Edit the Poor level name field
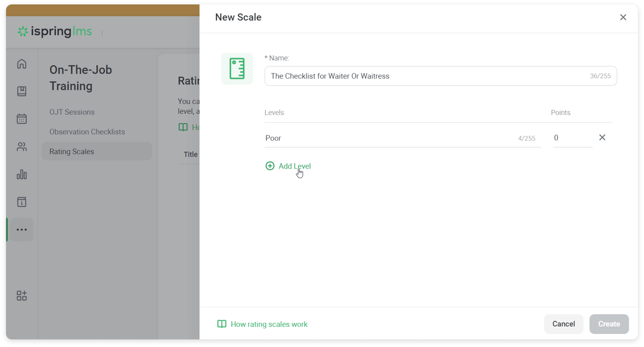The image size is (644, 347). point(390,138)
